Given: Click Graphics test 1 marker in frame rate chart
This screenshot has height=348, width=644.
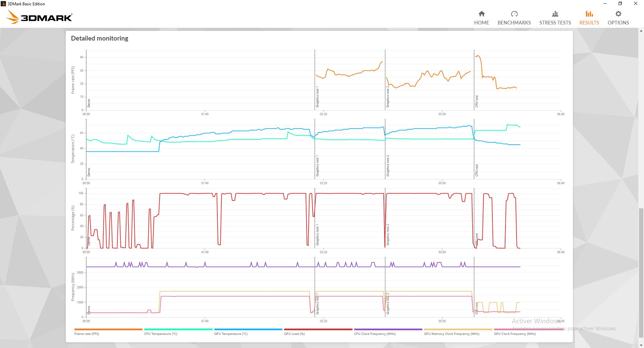Looking at the screenshot, I should [317, 97].
